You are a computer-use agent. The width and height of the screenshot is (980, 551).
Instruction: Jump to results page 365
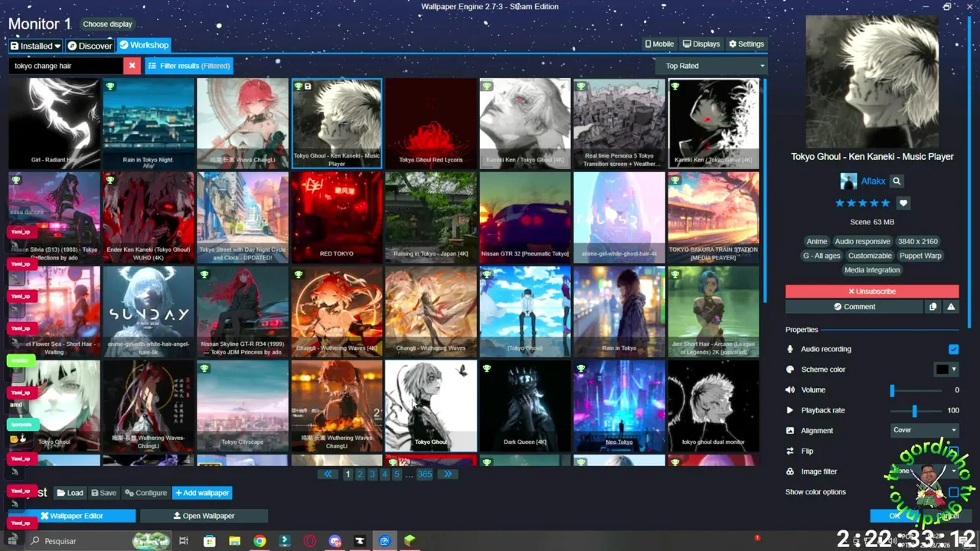pyautogui.click(x=424, y=474)
